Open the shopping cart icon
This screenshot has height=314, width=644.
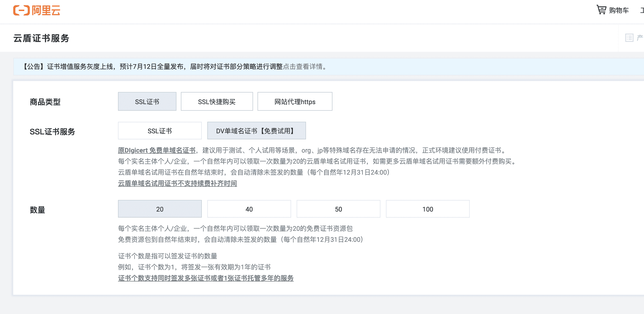pos(601,10)
